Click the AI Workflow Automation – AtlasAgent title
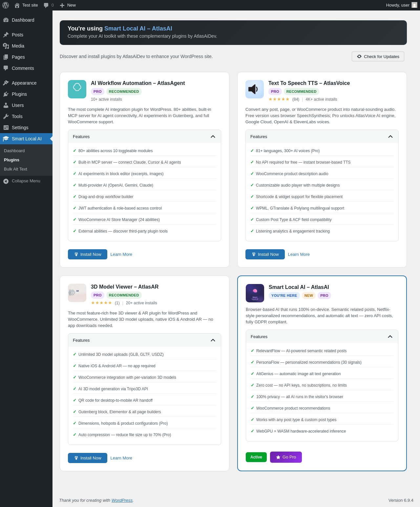Screen dimensions: 420x507 pos(138,83)
